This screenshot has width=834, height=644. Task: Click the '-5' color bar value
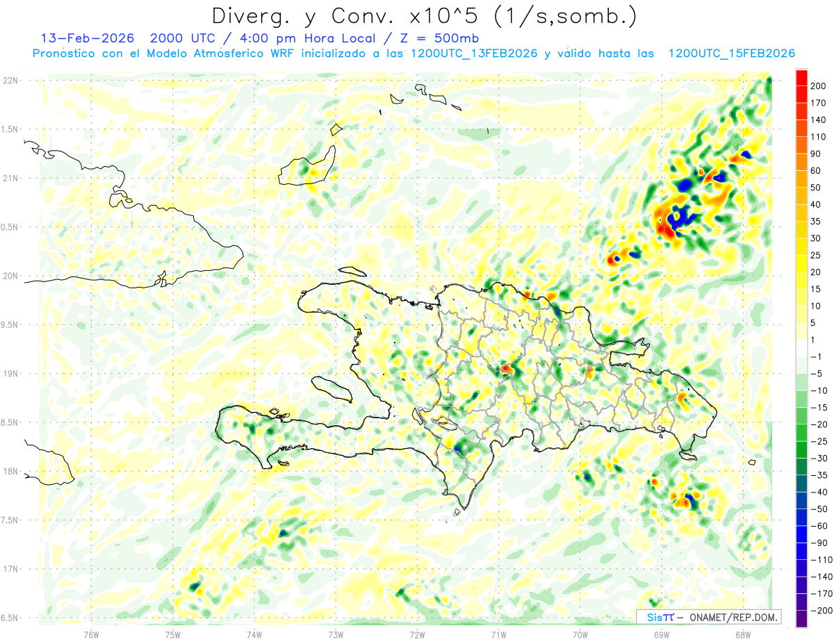pos(816,374)
